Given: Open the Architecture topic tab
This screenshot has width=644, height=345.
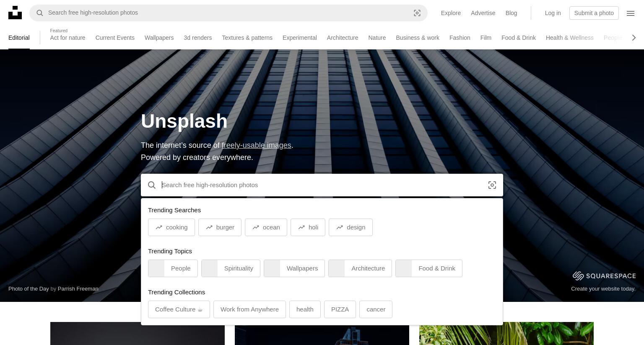Looking at the screenshot, I should click(343, 38).
